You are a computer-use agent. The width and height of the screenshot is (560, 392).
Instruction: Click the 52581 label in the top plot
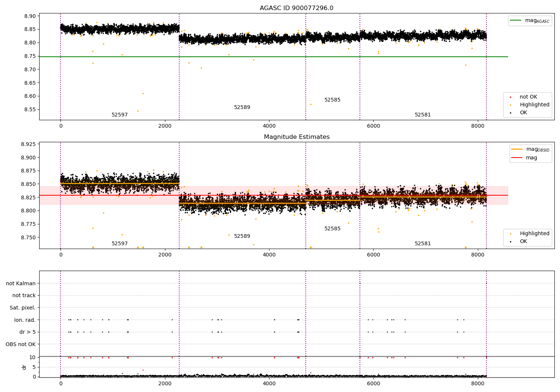(423, 115)
